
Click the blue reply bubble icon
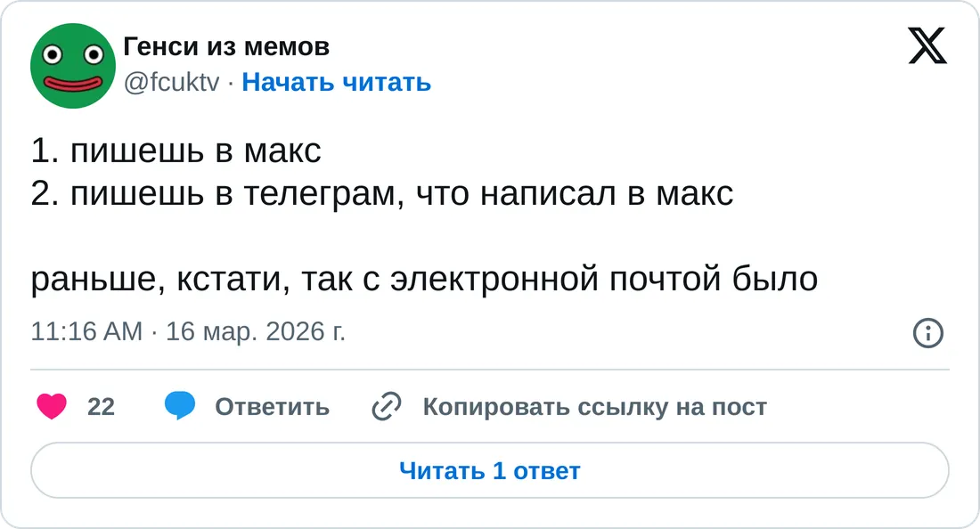(180, 406)
